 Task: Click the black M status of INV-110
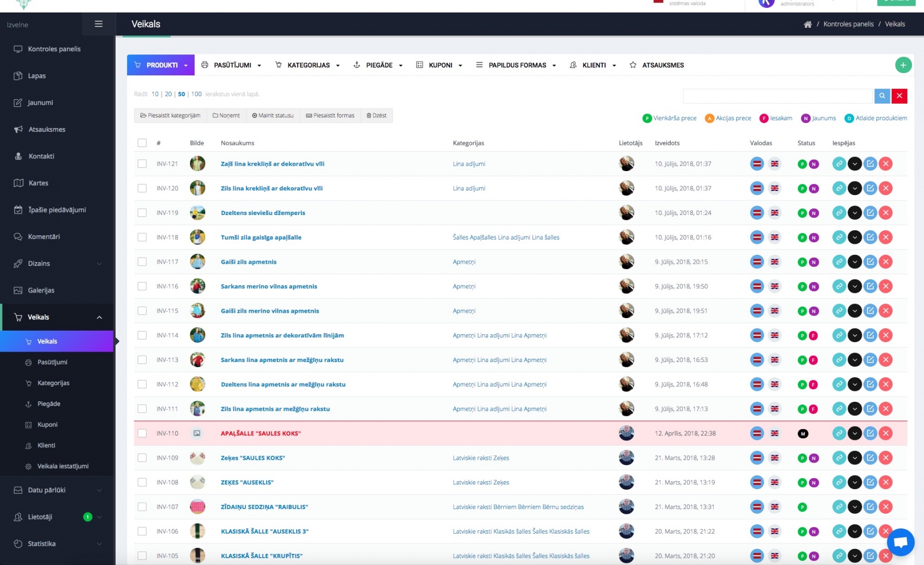click(803, 434)
